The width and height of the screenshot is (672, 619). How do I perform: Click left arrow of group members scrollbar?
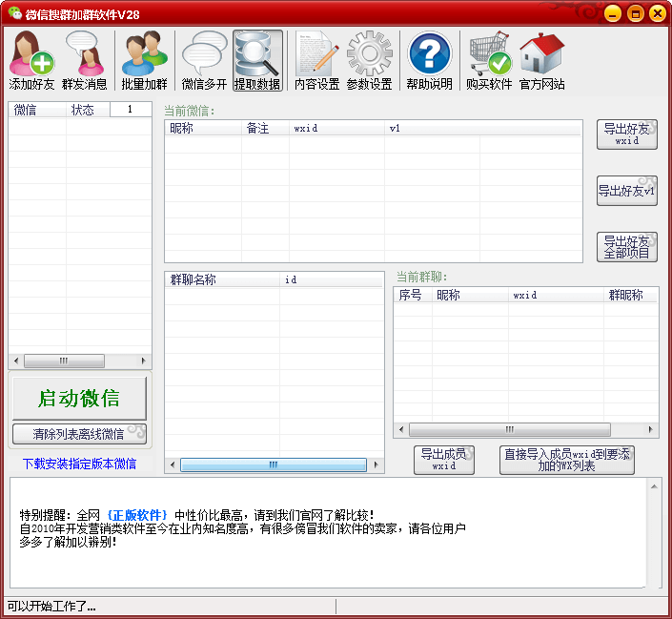coord(401,429)
